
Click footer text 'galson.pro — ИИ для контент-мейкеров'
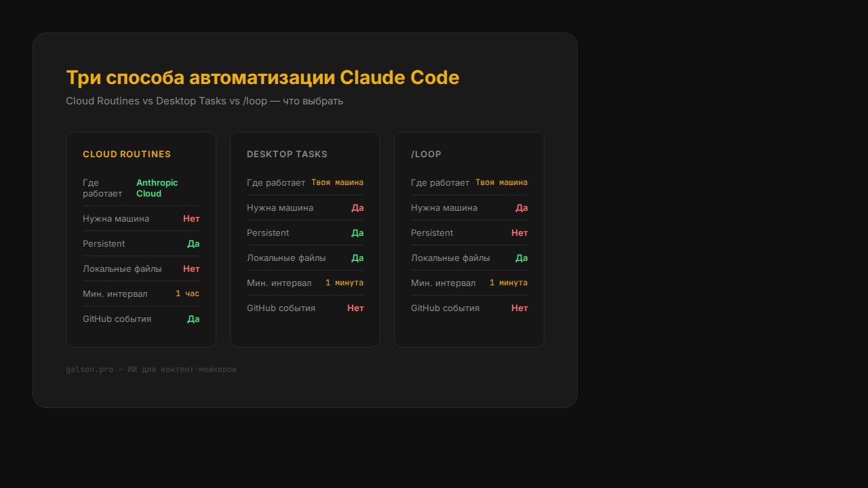[151, 369]
